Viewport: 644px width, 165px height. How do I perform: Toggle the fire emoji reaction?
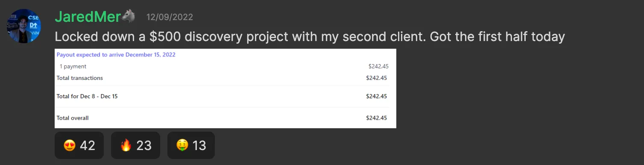coord(135,145)
